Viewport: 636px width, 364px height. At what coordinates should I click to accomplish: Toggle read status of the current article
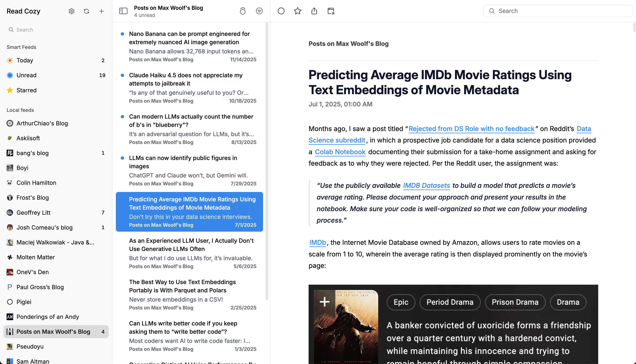click(281, 11)
